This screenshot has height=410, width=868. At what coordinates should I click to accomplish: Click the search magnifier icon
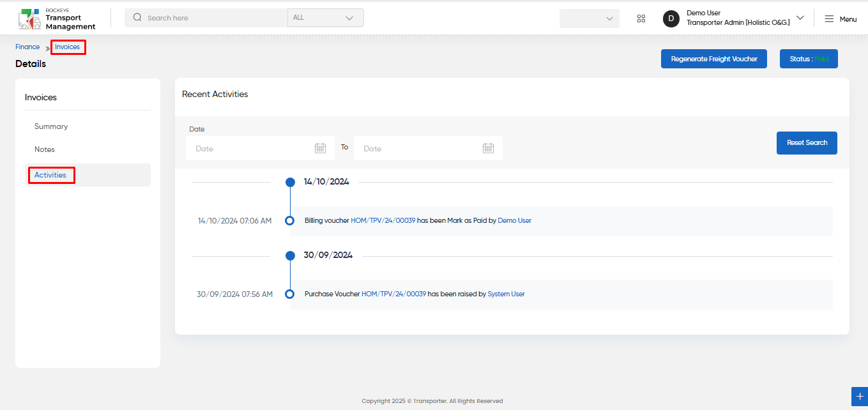coord(137,18)
